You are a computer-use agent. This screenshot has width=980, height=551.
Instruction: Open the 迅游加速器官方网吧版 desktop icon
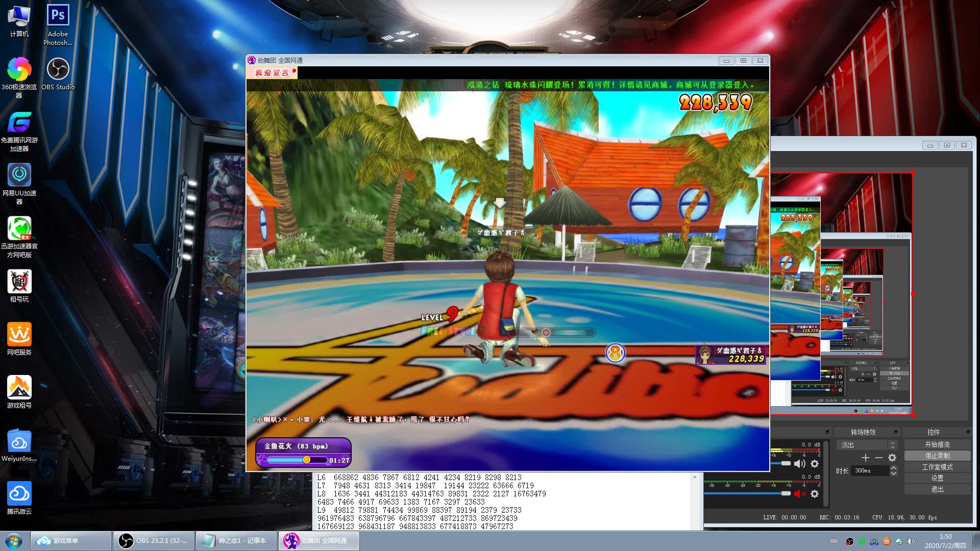pyautogui.click(x=19, y=237)
